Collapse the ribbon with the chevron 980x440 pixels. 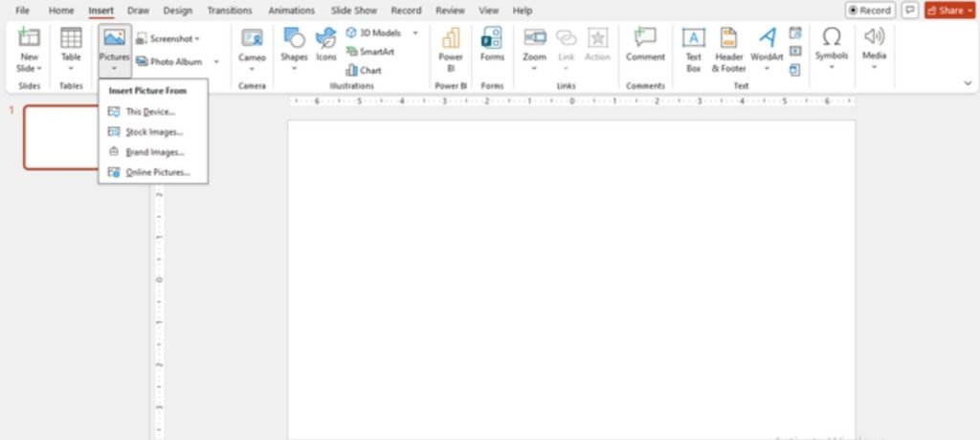click(x=969, y=83)
